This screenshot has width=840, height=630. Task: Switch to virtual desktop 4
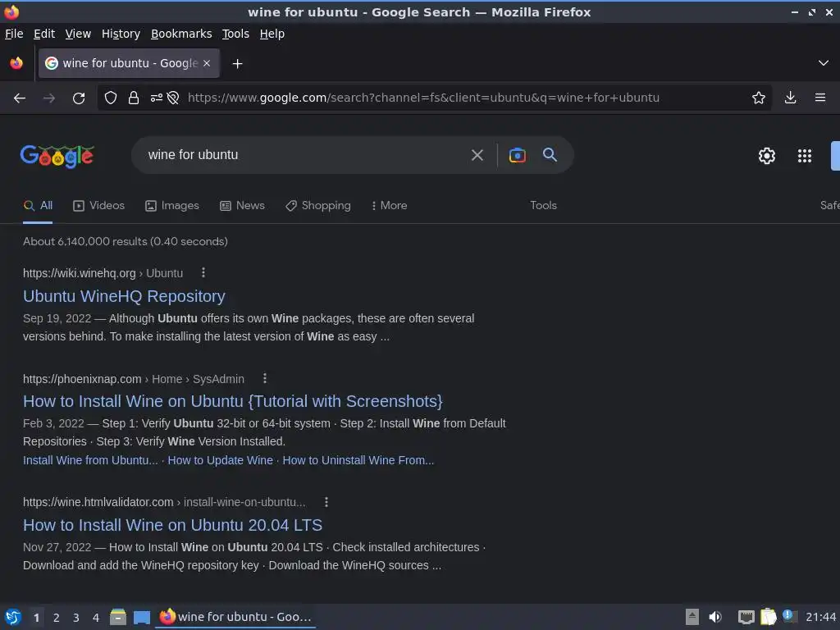click(96, 618)
